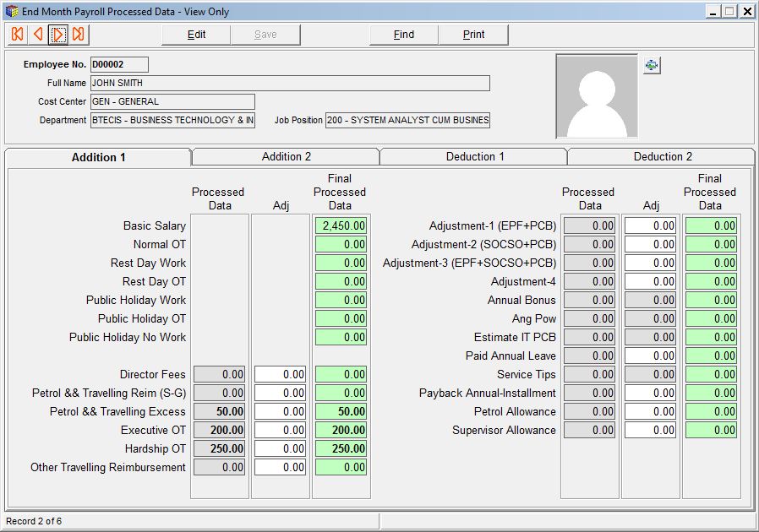This screenshot has width=759, height=532.
Task: Click Ang Pow final processed value
Action: tap(711, 318)
